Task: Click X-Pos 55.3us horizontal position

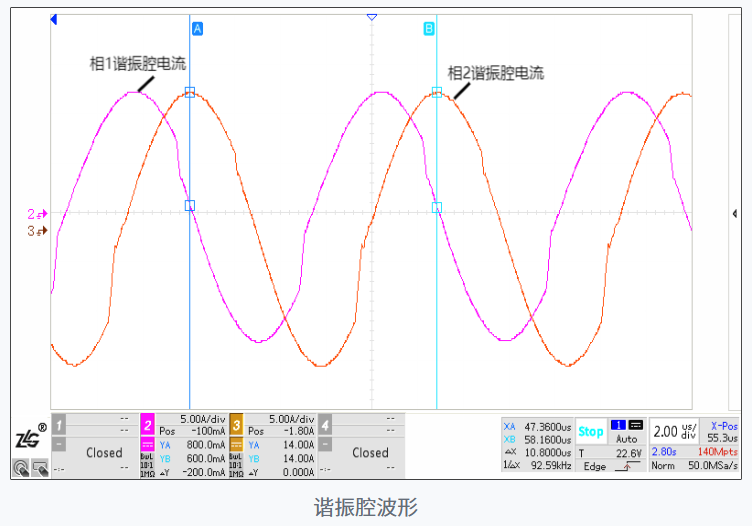Action: (723, 432)
